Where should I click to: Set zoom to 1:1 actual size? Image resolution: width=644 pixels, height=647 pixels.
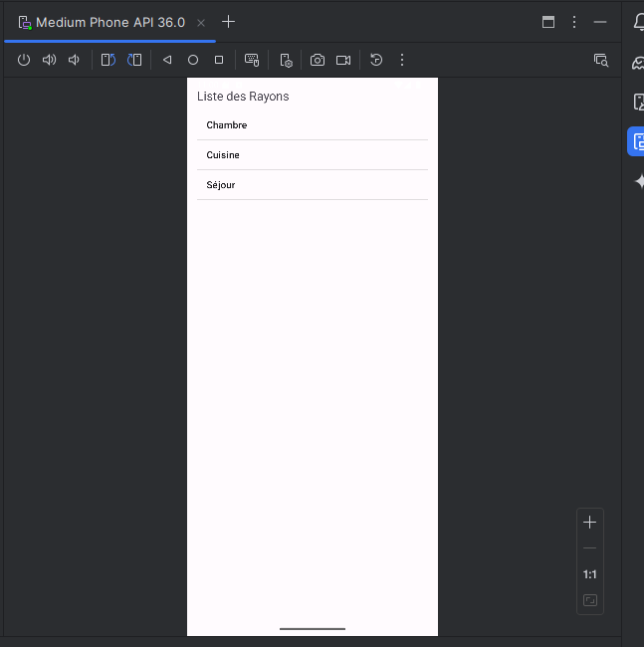(590, 574)
